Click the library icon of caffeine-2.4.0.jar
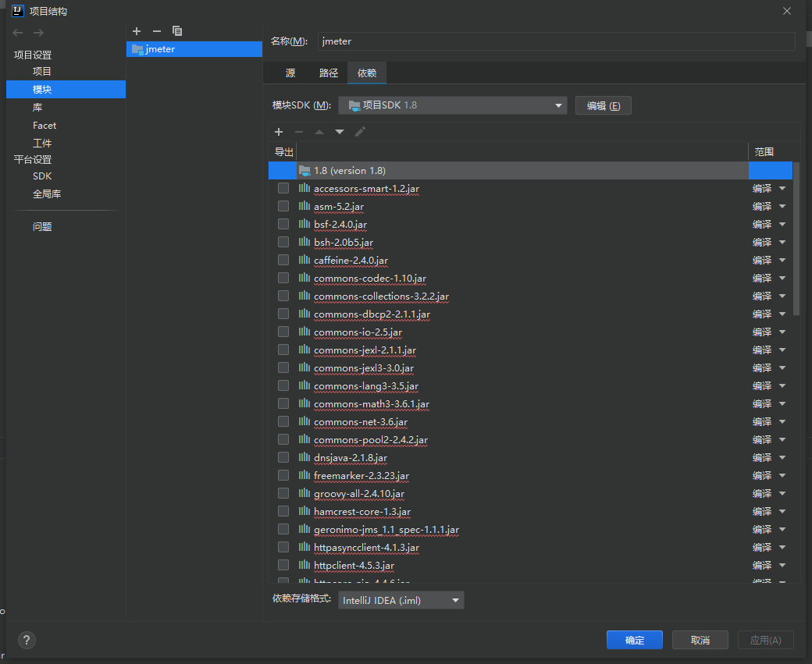The width and height of the screenshot is (812, 664). (304, 260)
